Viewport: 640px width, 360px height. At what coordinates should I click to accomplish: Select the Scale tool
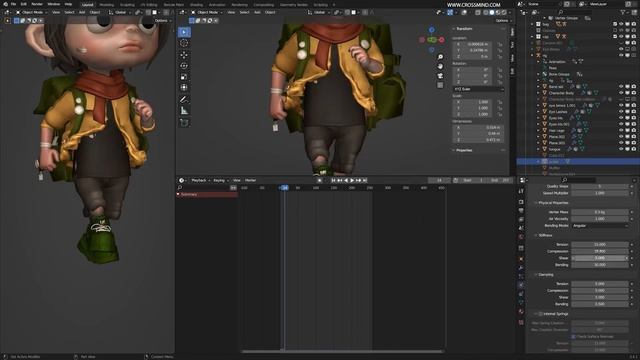coord(184,77)
